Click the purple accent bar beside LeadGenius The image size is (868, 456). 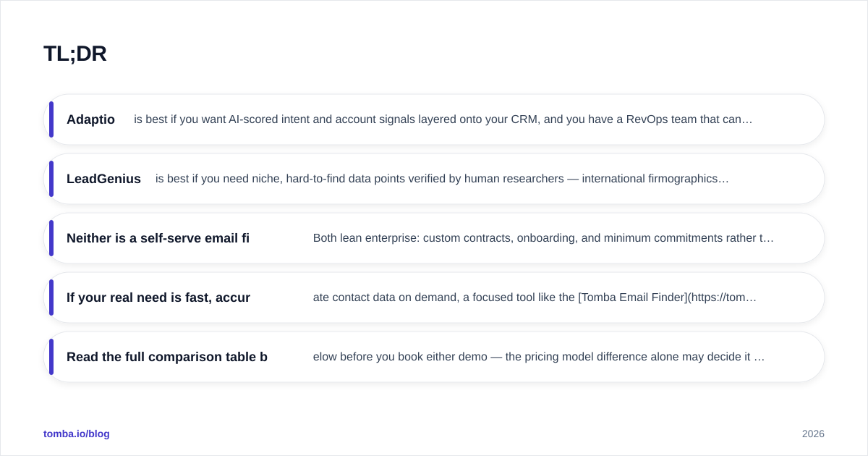tap(51, 179)
